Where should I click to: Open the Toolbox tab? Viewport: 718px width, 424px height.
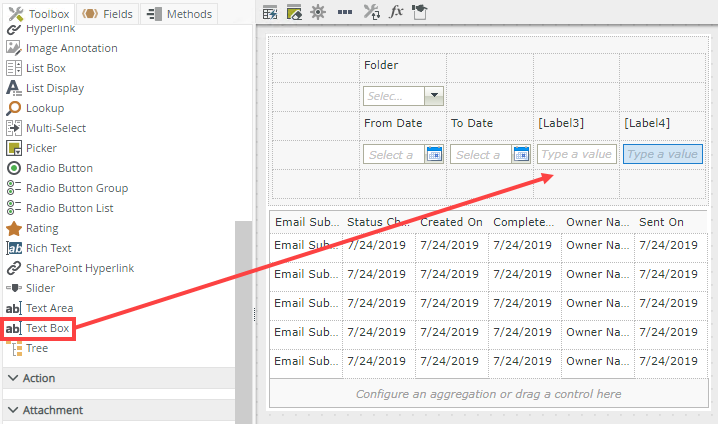[39, 14]
